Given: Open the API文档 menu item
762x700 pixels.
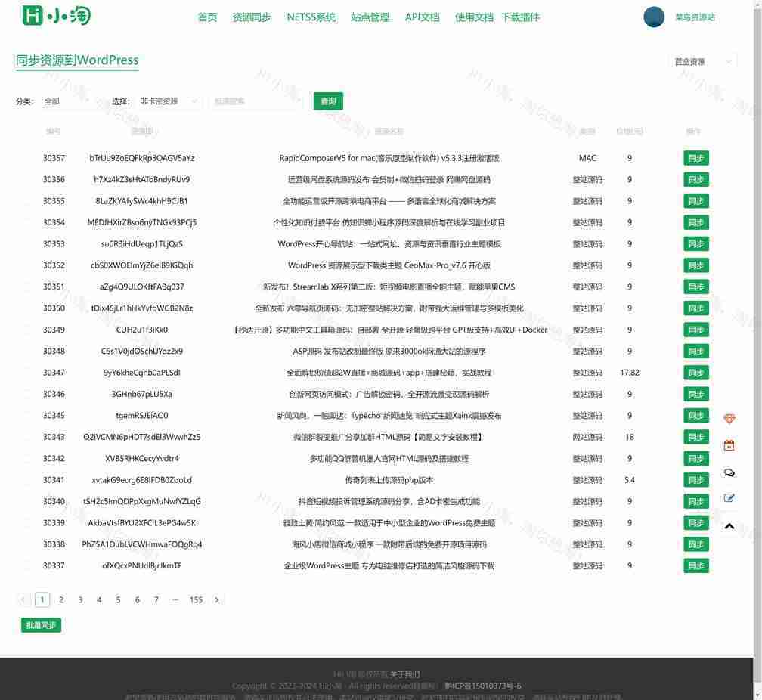Looking at the screenshot, I should (422, 17).
